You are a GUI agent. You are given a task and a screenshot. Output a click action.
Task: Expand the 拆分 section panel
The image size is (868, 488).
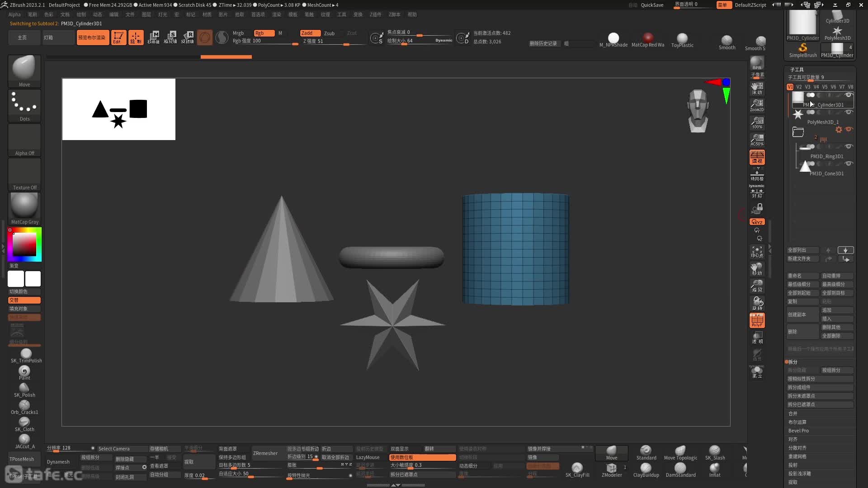(x=793, y=361)
